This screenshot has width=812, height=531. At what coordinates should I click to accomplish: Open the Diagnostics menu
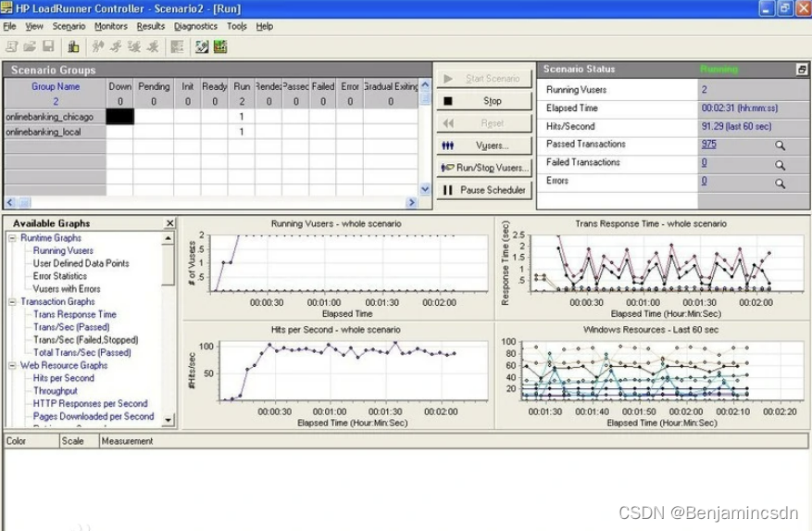tap(195, 26)
